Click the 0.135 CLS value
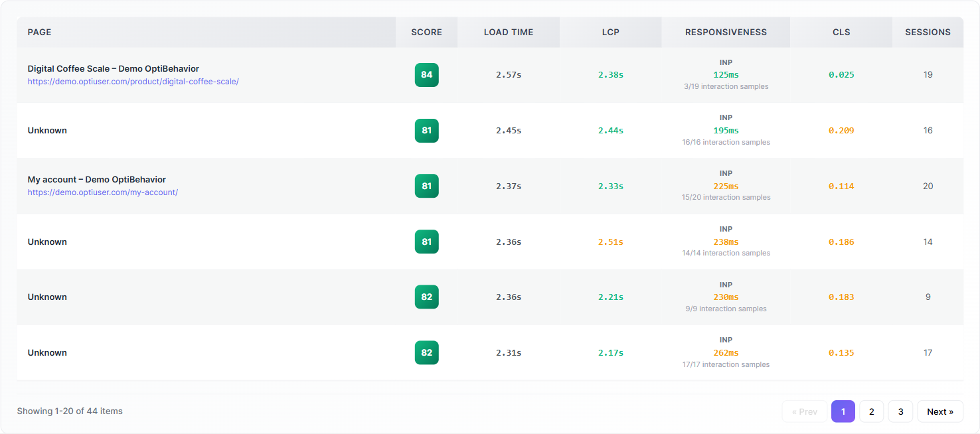 [841, 353]
